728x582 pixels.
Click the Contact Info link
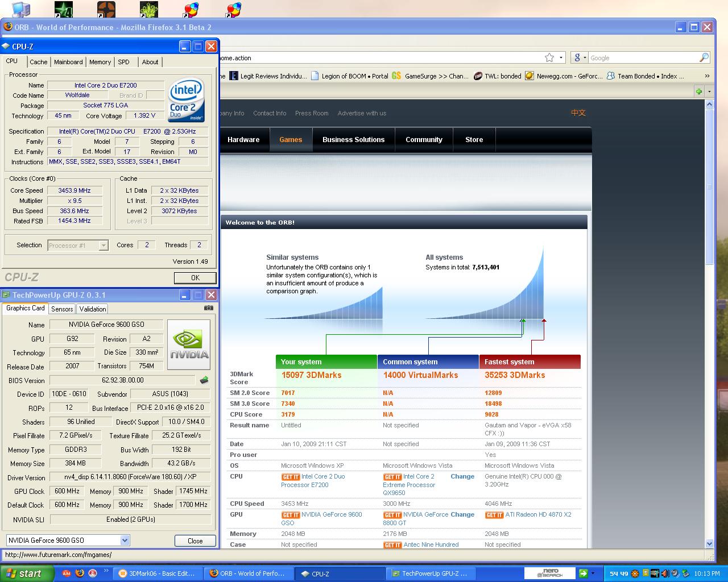pyautogui.click(x=270, y=113)
